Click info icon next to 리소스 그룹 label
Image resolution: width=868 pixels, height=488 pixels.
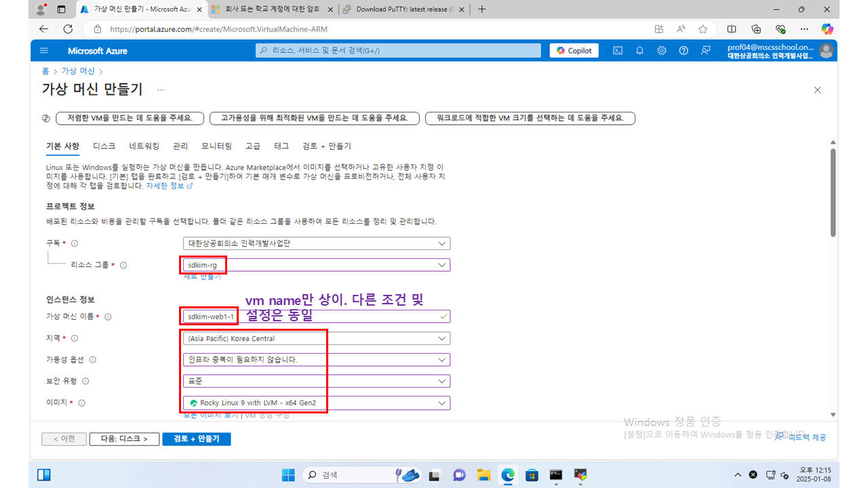click(x=123, y=266)
